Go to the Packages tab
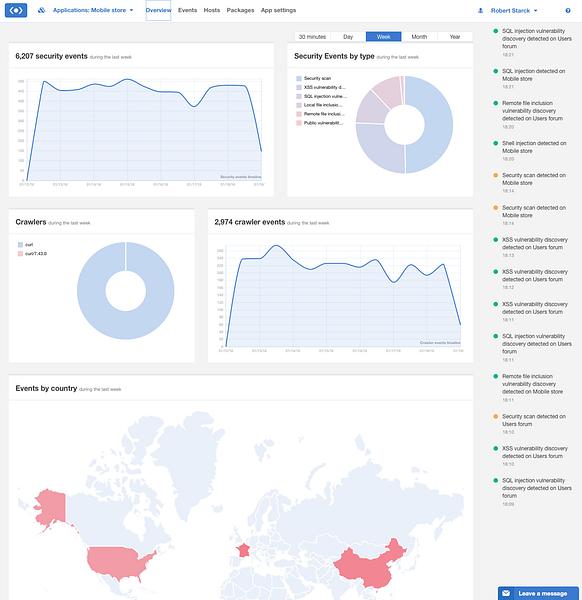This screenshot has height=600, width=582. (x=240, y=10)
